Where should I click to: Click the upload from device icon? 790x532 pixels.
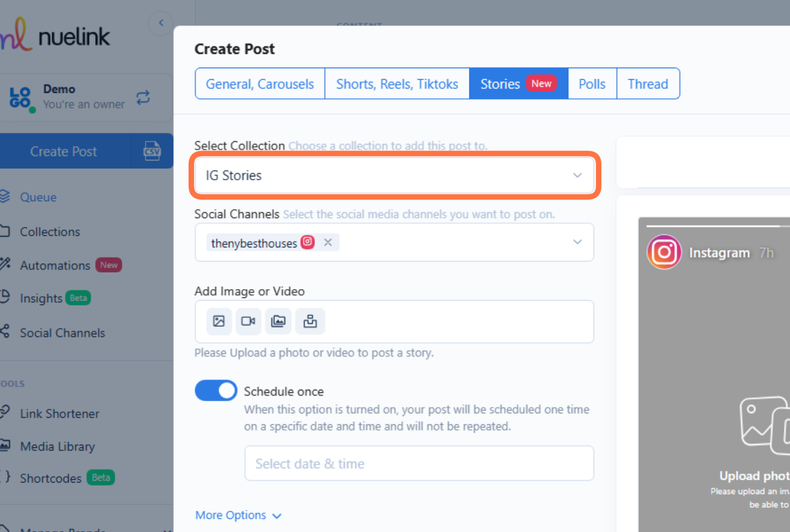tap(310, 321)
